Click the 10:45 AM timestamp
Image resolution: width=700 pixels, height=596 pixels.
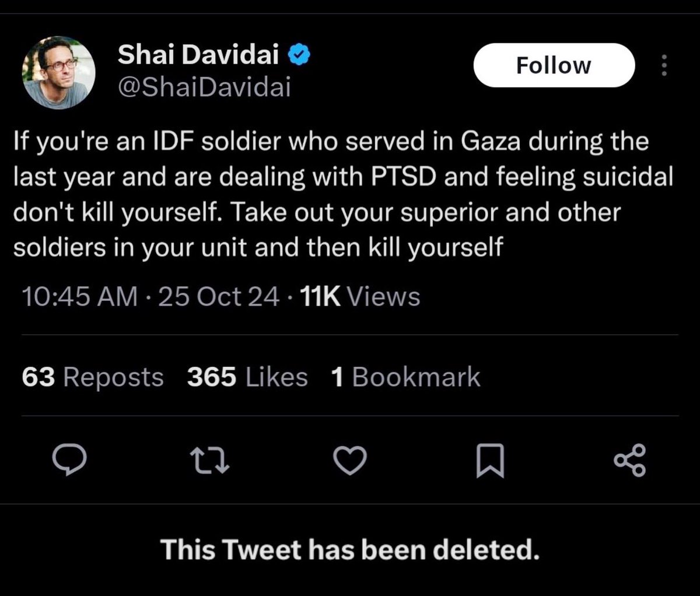coord(80,297)
